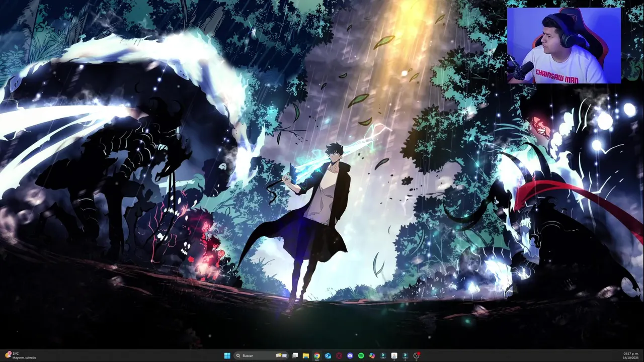Click the Buscar search box in taskbar

coord(261,355)
